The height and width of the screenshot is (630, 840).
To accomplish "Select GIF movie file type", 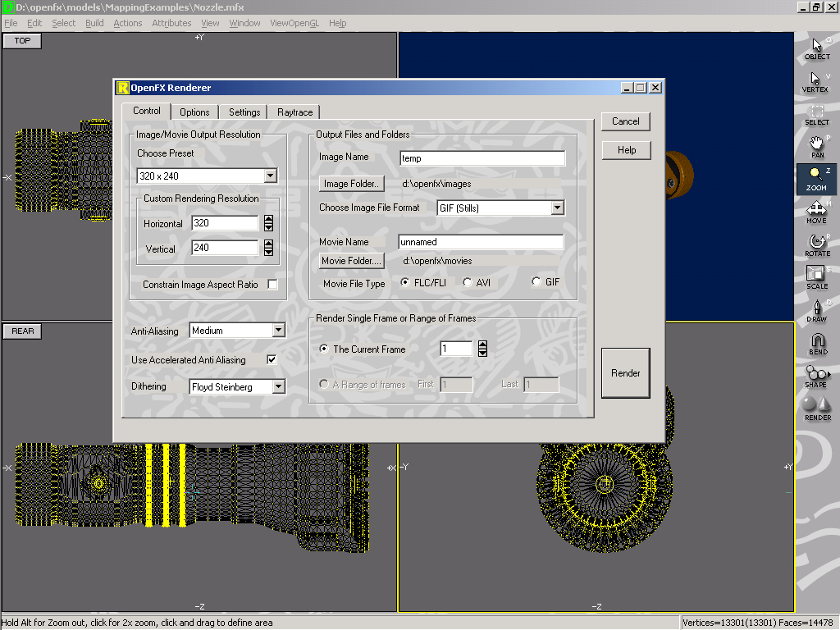I will pyautogui.click(x=536, y=282).
